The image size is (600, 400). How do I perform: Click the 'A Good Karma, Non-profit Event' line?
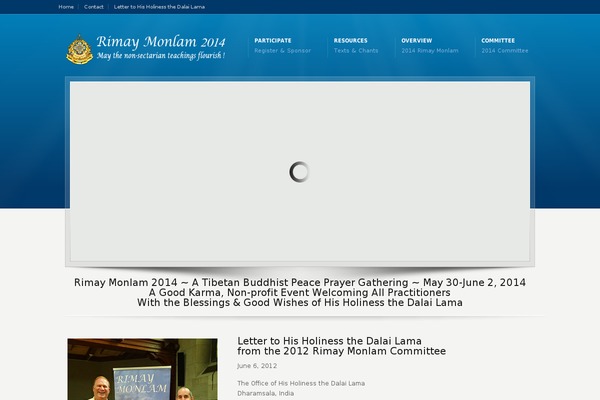pos(300,293)
